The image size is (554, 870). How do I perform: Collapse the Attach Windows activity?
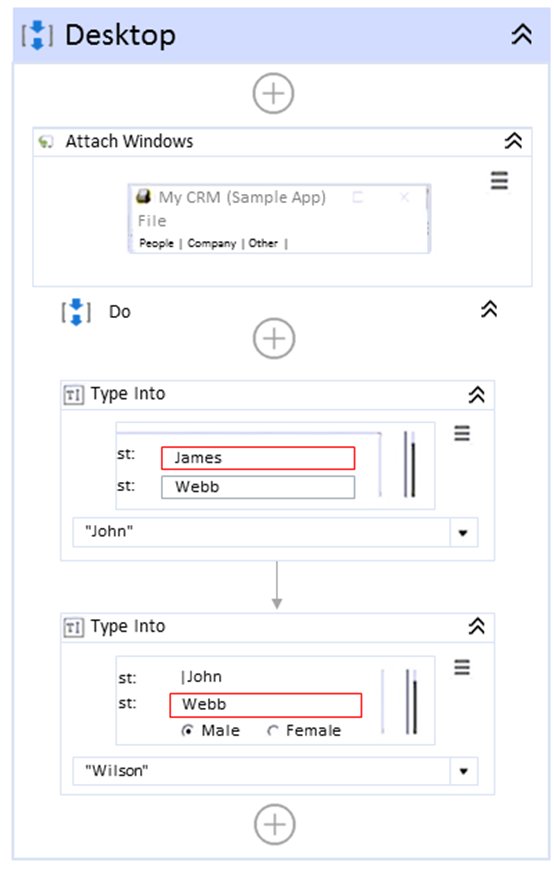(513, 141)
